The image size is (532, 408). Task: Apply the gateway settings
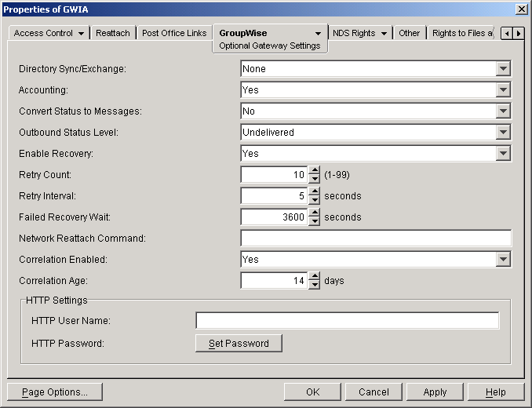[x=435, y=392]
